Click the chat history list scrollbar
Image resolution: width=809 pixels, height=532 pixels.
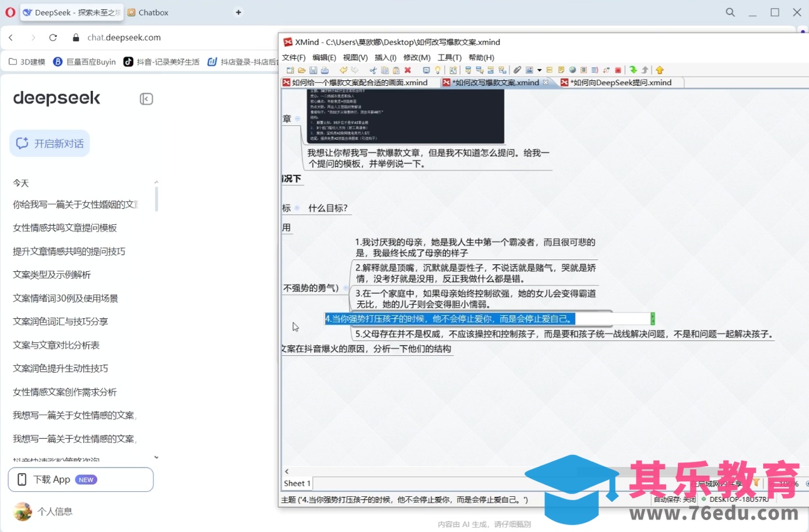[x=156, y=199]
